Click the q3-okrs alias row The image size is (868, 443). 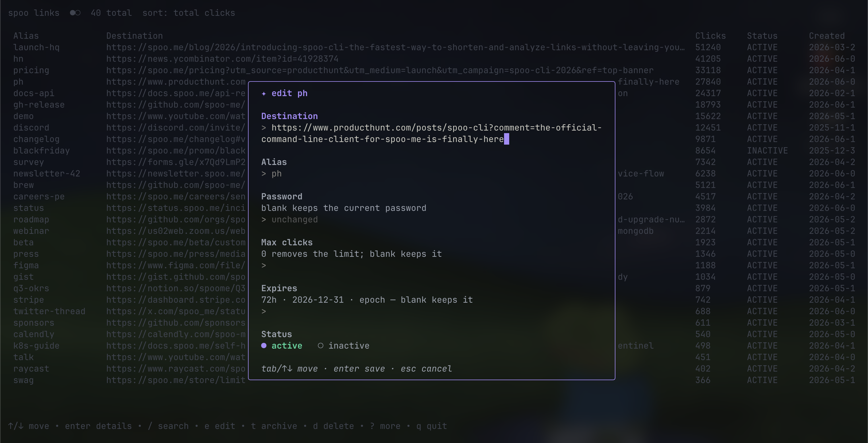click(x=31, y=288)
